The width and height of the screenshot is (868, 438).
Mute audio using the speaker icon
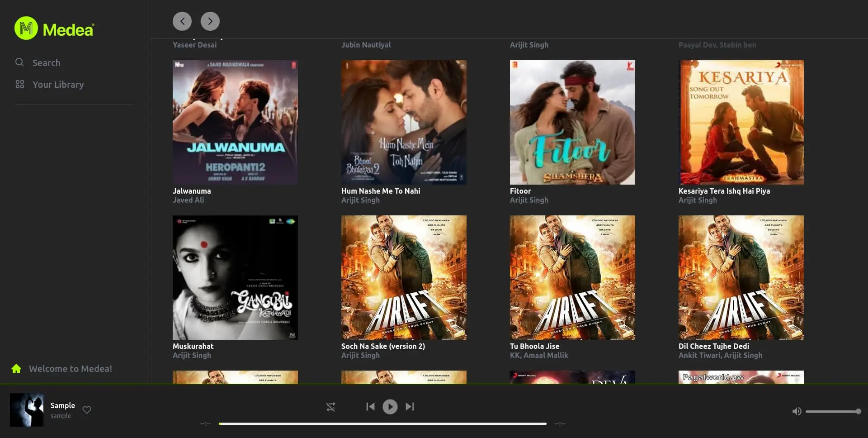tap(797, 411)
